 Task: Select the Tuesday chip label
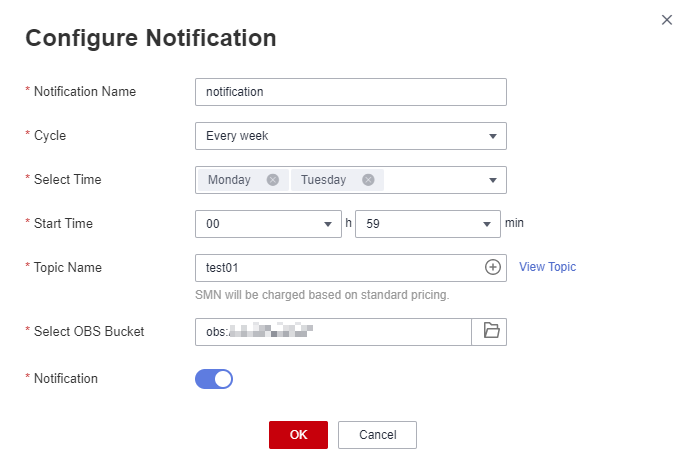tap(323, 180)
